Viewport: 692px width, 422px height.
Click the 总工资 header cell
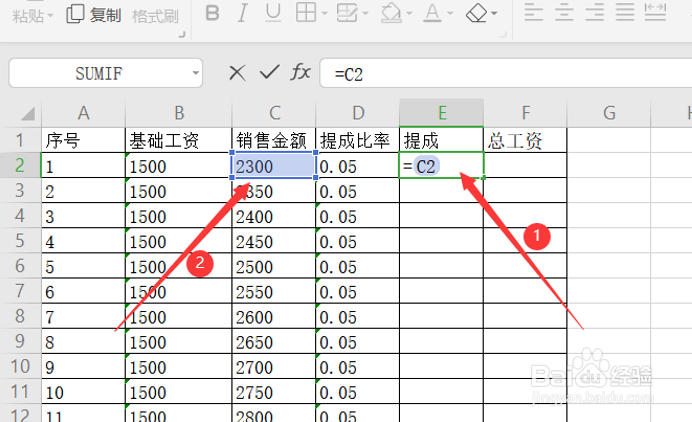pyautogui.click(x=525, y=140)
